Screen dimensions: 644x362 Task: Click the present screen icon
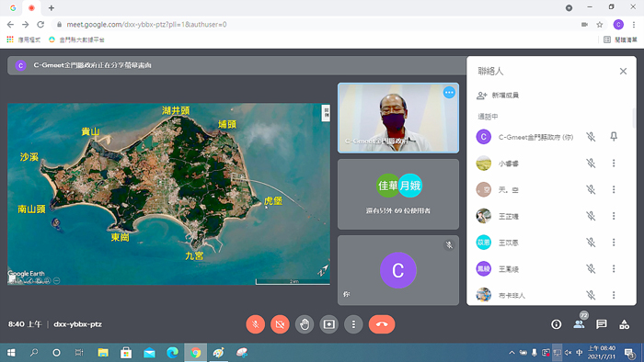[x=329, y=324]
